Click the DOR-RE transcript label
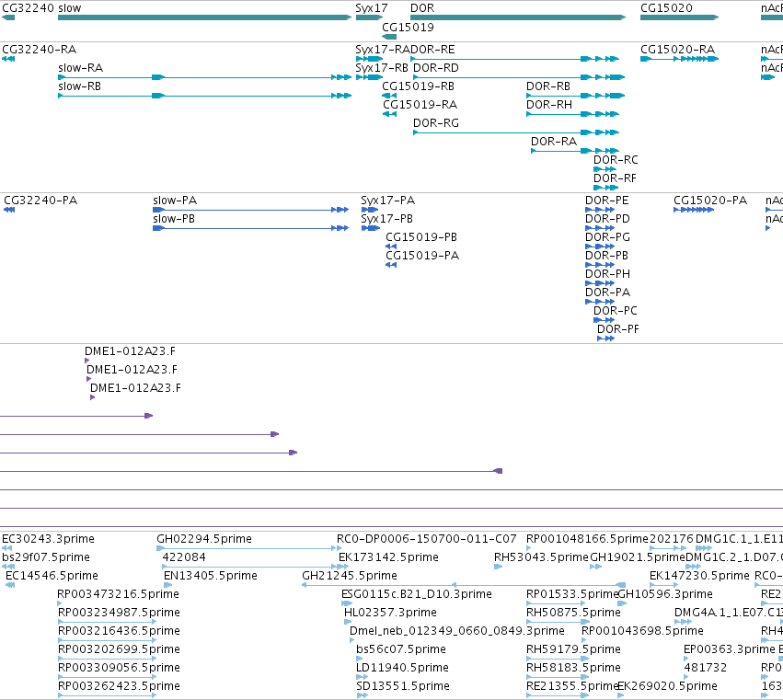The width and height of the screenshot is (783, 700). pyautogui.click(x=432, y=50)
